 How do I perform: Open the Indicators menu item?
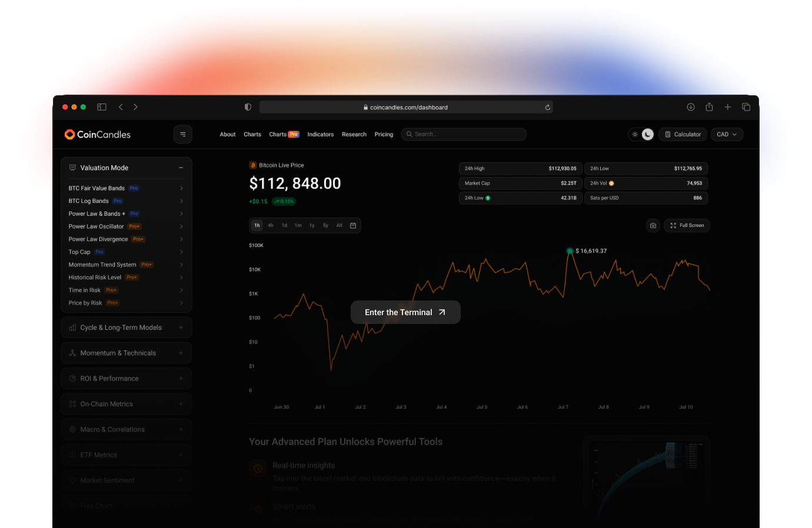click(320, 135)
